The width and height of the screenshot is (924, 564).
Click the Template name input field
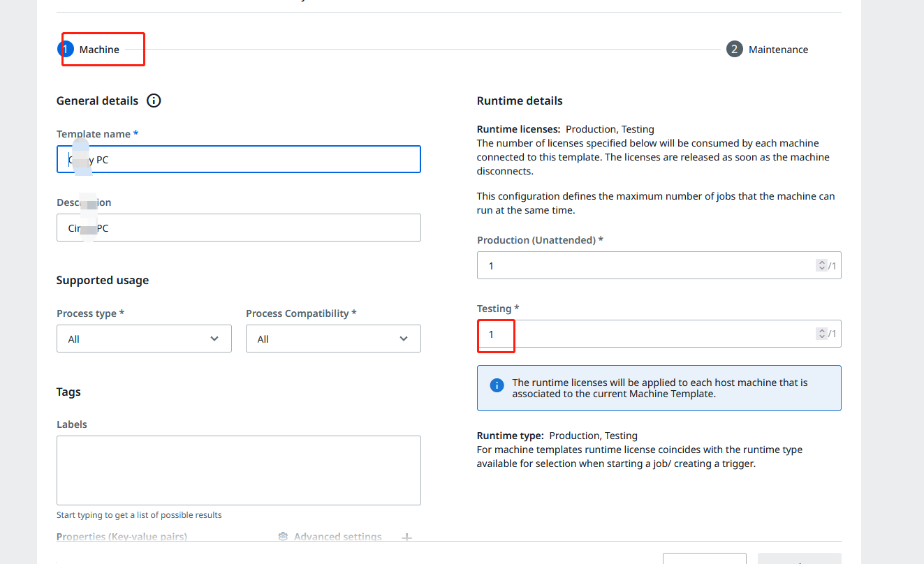pos(239,159)
